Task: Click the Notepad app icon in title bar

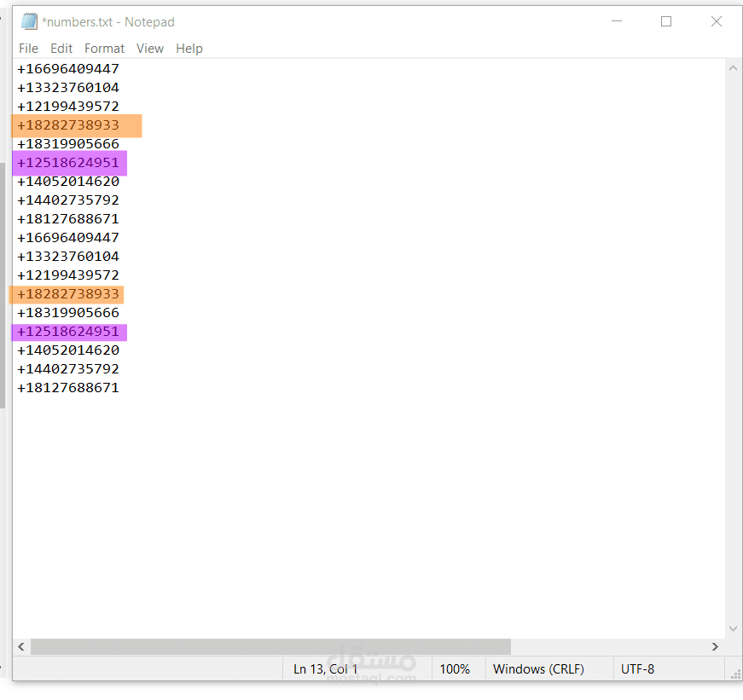Action: point(29,22)
